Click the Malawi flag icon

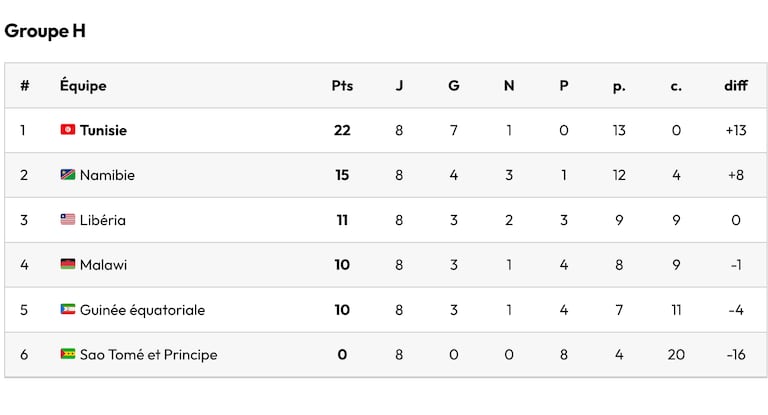[68, 264]
